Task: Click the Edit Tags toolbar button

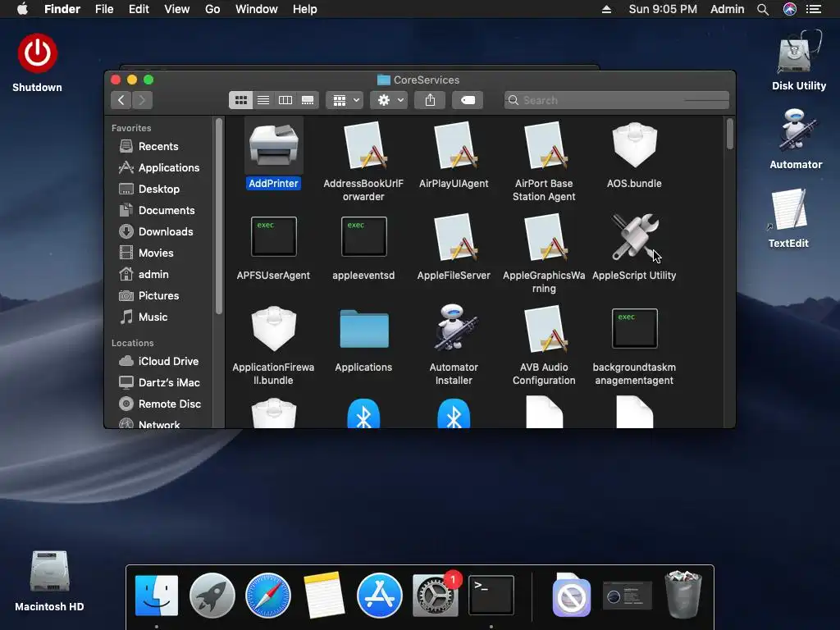Action: (x=468, y=100)
